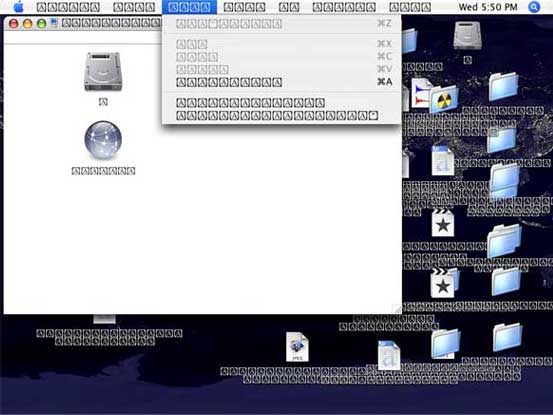This screenshot has width=553, height=415.
Task: Select the hard disk icon on the desktop
Action: (467, 36)
